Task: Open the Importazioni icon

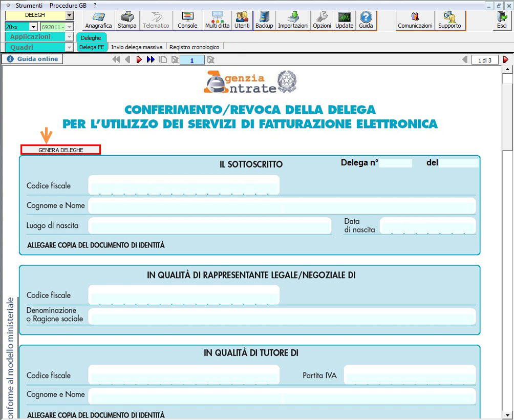Action: click(293, 20)
